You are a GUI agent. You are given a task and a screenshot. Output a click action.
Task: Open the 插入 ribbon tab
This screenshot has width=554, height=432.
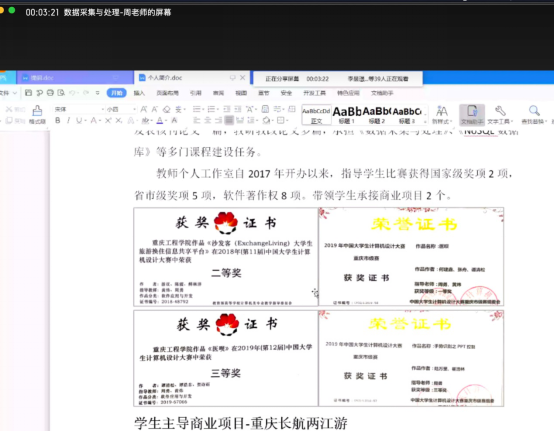tap(139, 93)
